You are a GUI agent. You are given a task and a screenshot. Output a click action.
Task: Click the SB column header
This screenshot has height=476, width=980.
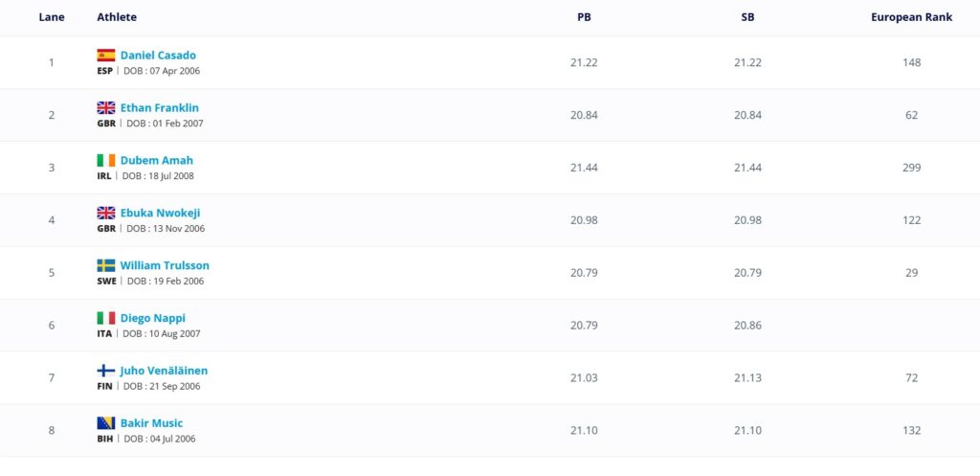click(747, 17)
